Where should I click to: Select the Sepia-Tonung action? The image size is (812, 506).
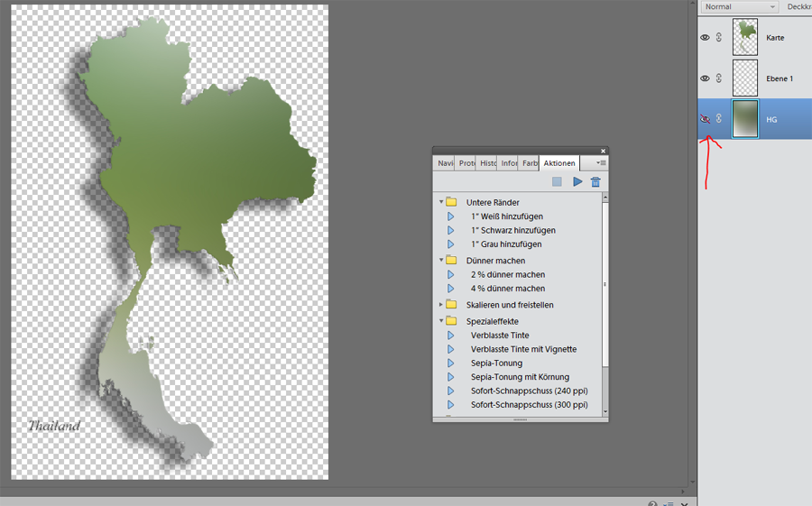(x=496, y=363)
